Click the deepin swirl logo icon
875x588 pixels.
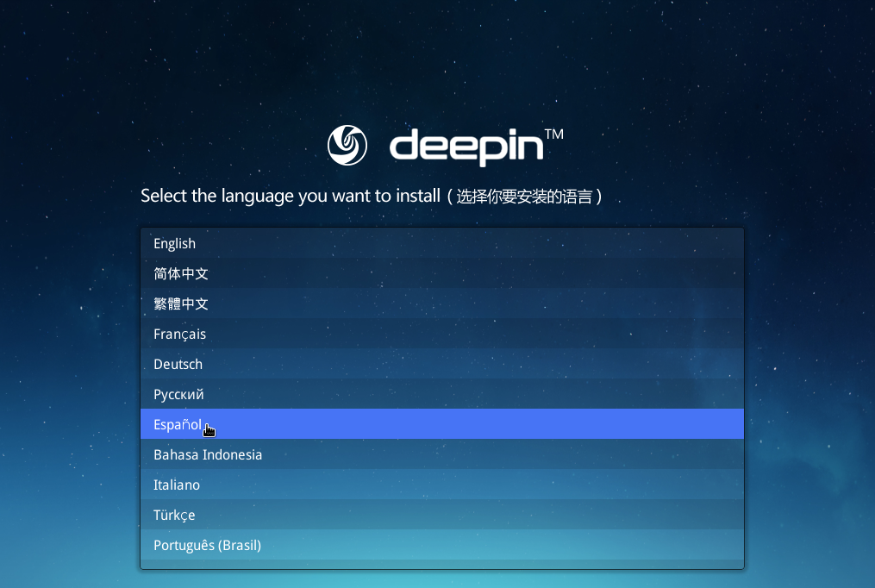coord(347,145)
